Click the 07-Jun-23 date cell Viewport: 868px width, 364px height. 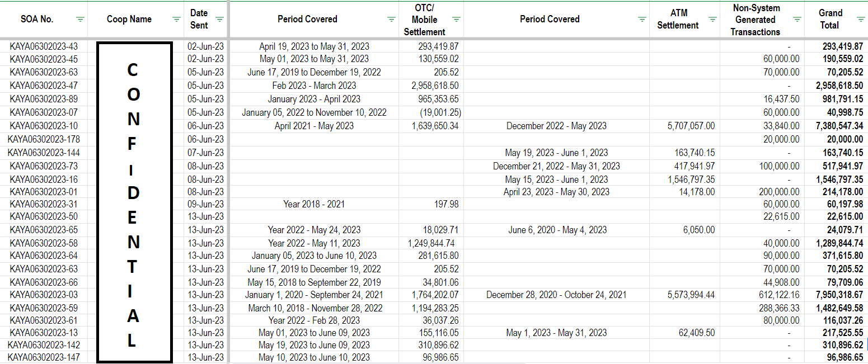(x=205, y=153)
